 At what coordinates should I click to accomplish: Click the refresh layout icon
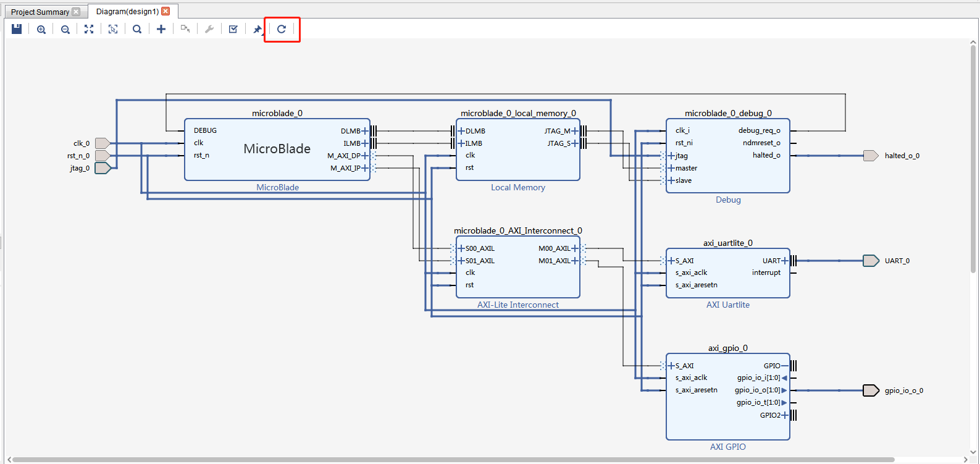click(x=282, y=29)
